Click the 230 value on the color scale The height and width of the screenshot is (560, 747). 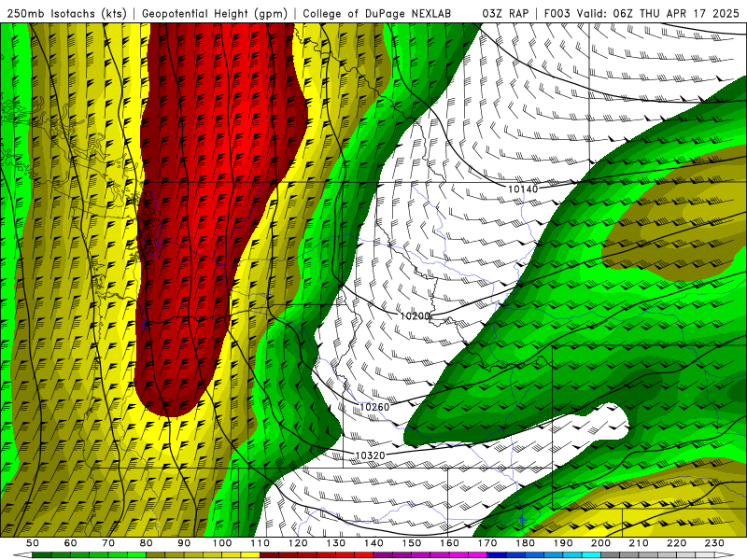tap(714, 543)
